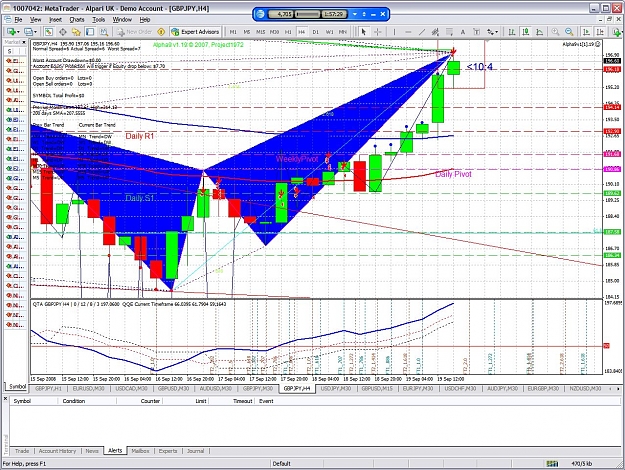Switch to the GBPJPY,H1 chart tab
Screen dimensions: 625x470
click(x=48, y=388)
